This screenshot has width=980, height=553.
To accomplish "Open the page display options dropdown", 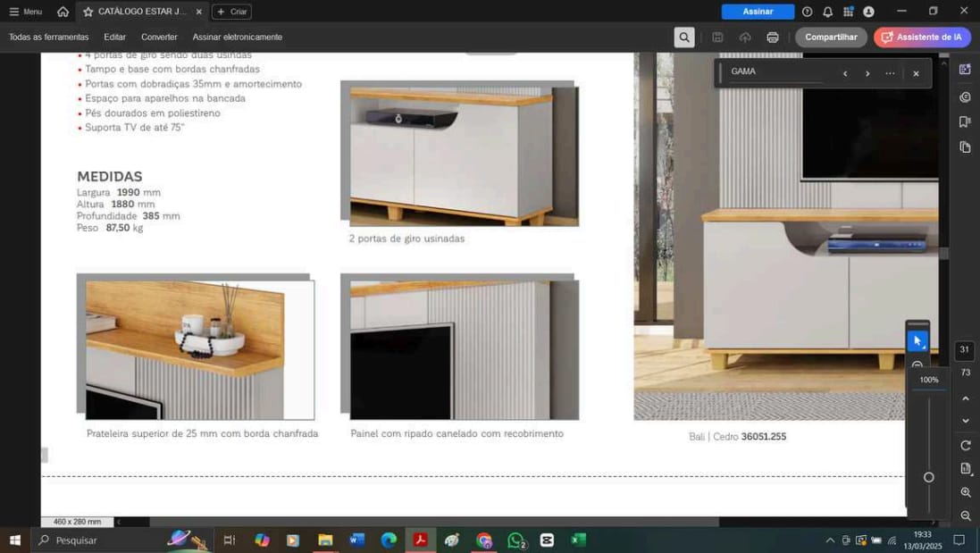I will pos(965,468).
